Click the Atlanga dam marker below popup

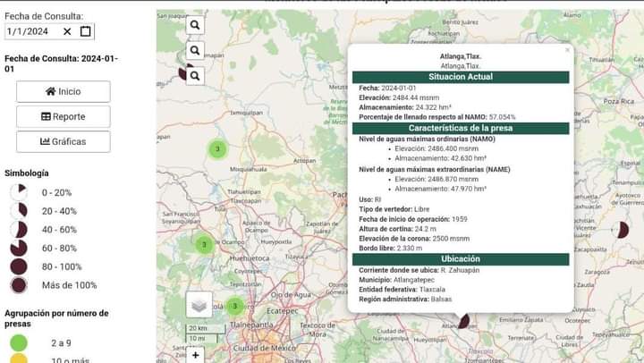click(x=463, y=320)
